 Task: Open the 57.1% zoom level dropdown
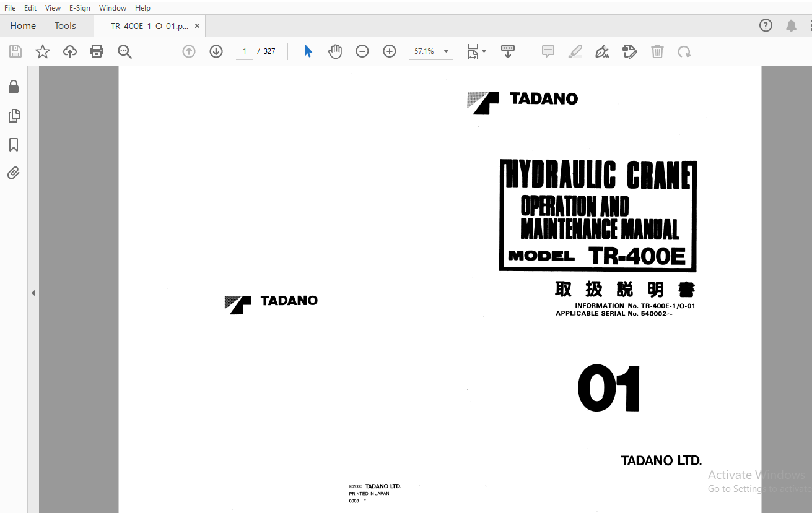coord(432,51)
